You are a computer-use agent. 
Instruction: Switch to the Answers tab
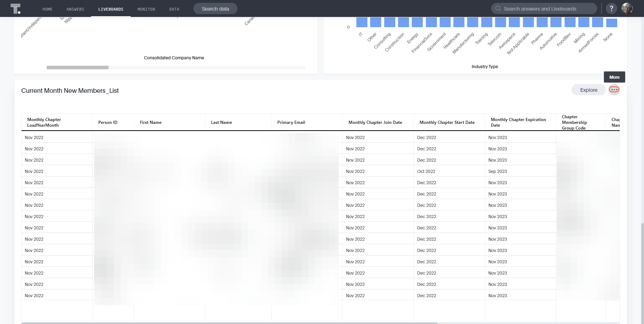click(x=75, y=9)
